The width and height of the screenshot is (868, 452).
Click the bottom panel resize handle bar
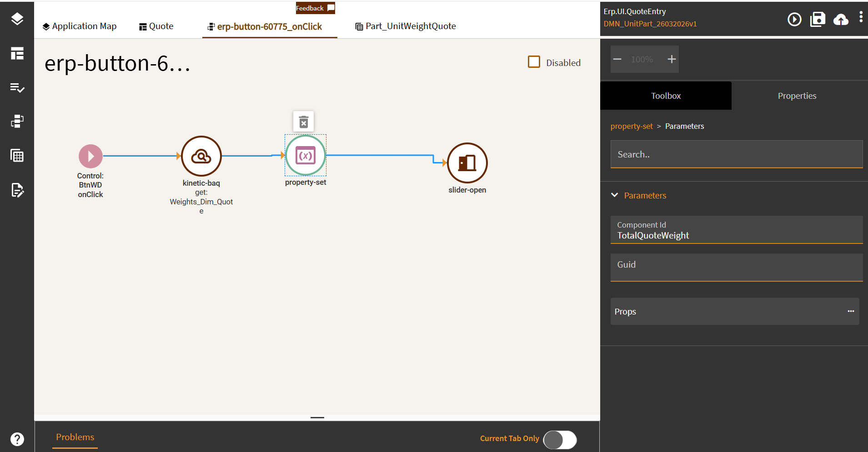coord(317,417)
